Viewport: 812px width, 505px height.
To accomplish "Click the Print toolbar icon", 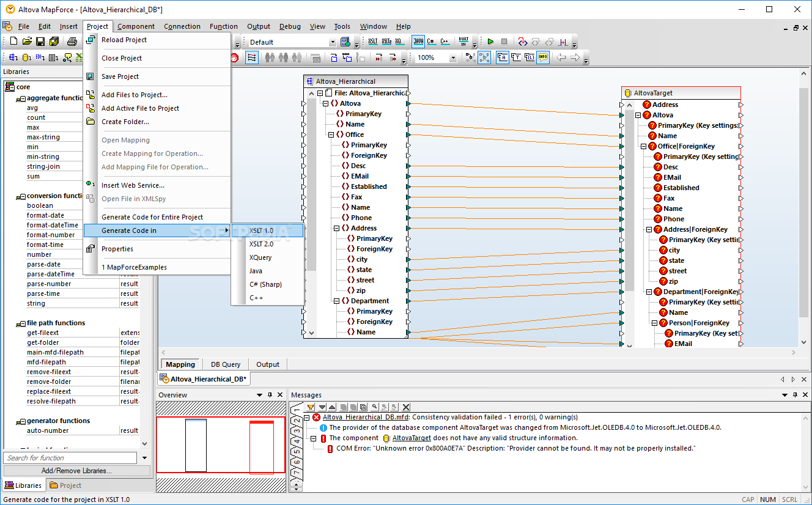I will [72, 42].
